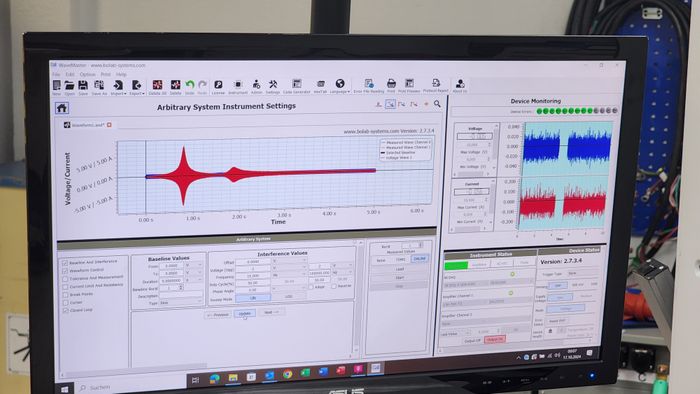
Task: Click the ONLINE button
Action: coord(419,259)
